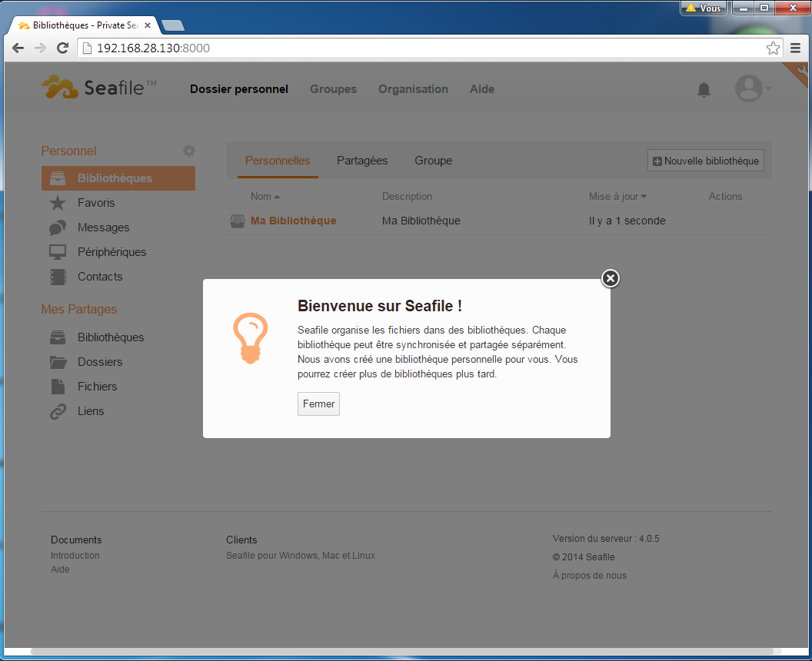This screenshot has width=812, height=661.
Task: Close the Bibliothèques browser tab
Action: pos(148,25)
